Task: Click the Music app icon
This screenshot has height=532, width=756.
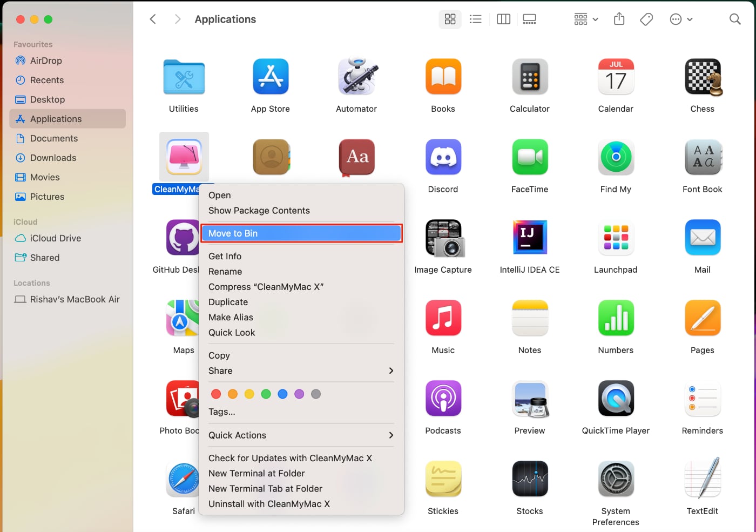Action: click(x=443, y=318)
